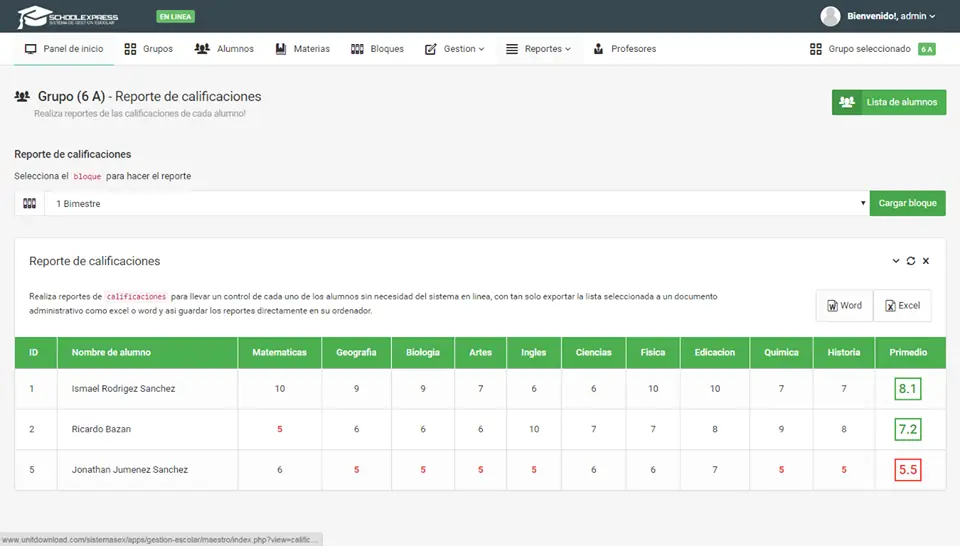Image resolution: width=960 pixels, height=546 pixels.
Task: Go to Panel de inicio tab
Action: 64,49
